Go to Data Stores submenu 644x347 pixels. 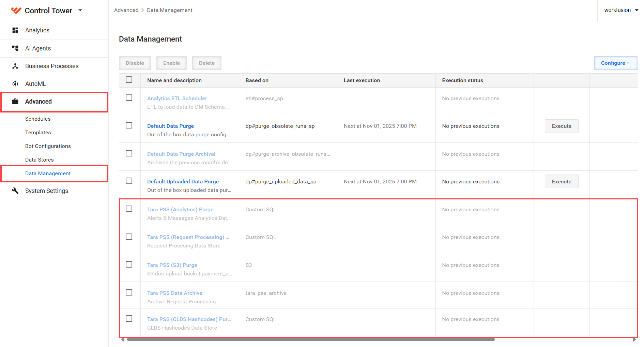(x=40, y=160)
